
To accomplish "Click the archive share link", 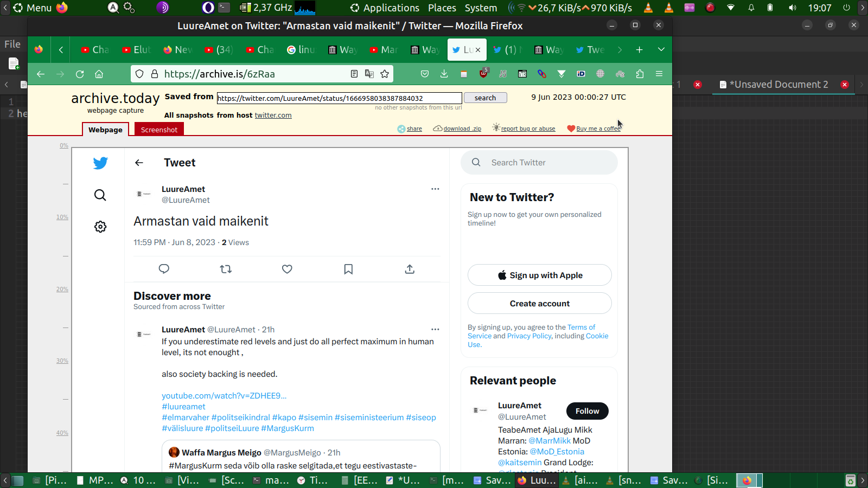I will tap(414, 129).
